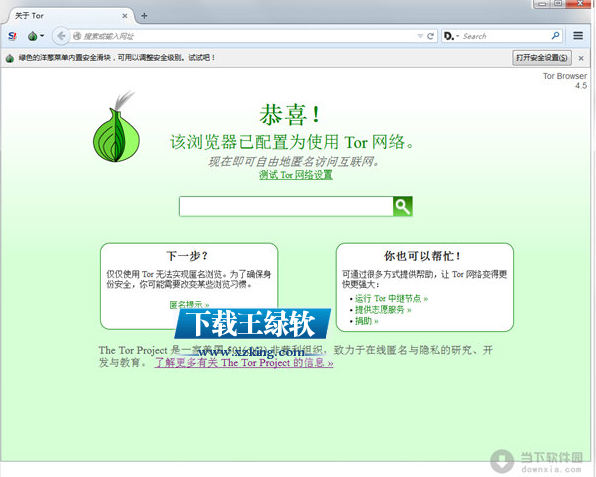The height and width of the screenshot is (477, 596).
Task: Click the toolbar Search text field
Action: (x=506, y=36)
